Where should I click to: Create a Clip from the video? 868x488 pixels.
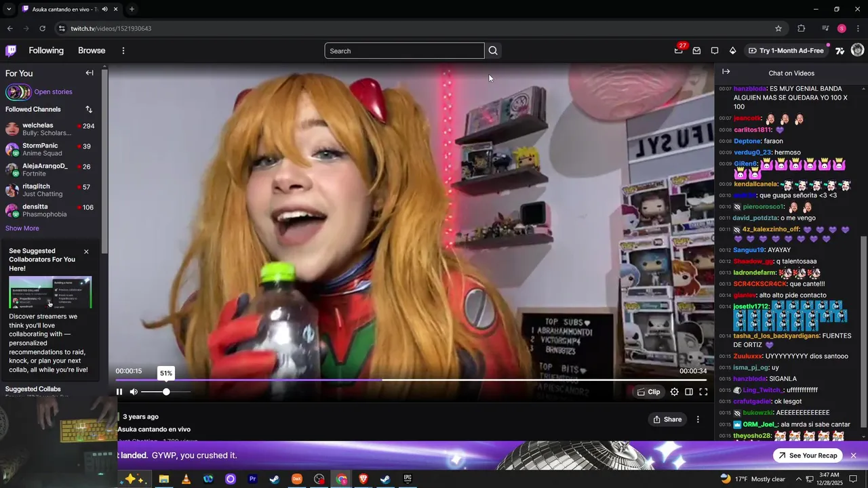pyautogui.click(x=648, y=392)
